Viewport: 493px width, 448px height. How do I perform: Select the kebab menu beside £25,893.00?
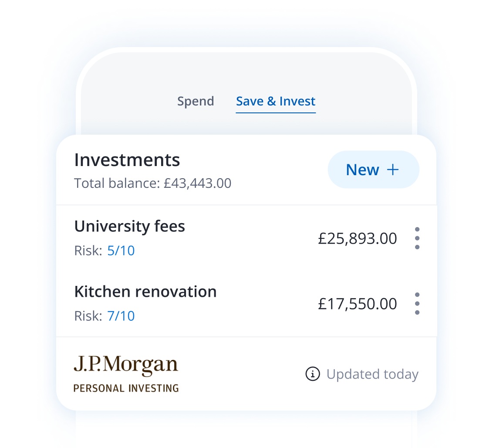(x=417, y=238)
